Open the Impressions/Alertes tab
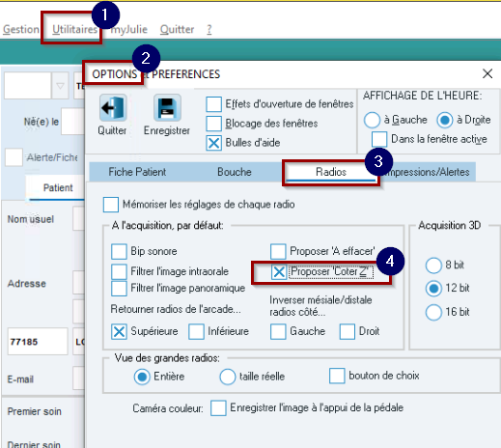The image size is (501, 448). coord(428,172)
